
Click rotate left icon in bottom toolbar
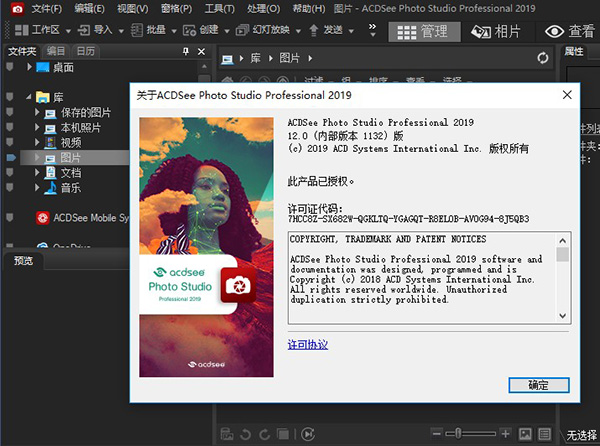245,434
